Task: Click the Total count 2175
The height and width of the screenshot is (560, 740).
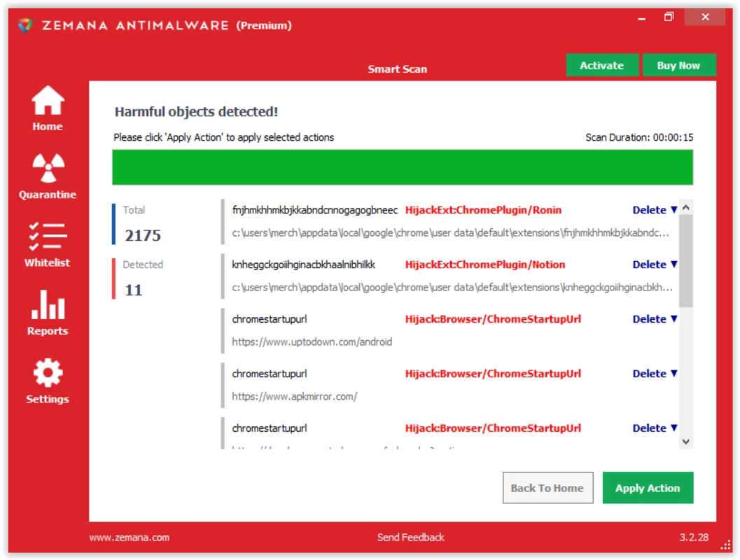Action: (143, 235)
